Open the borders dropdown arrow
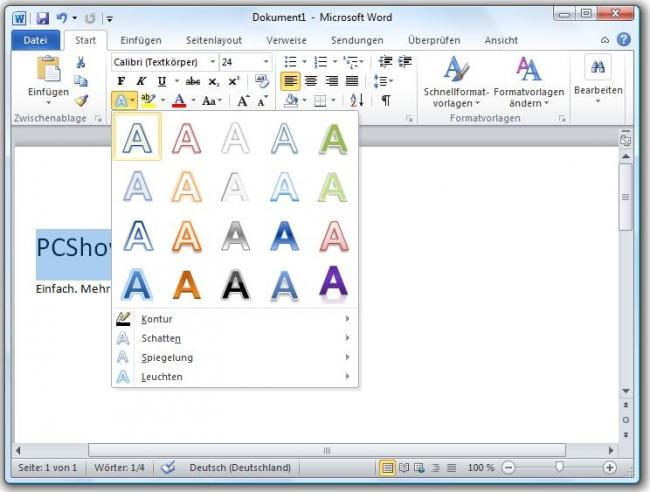The width and height of the screenshot is (650, 492). pyautogui.click(x=333, y=100)
